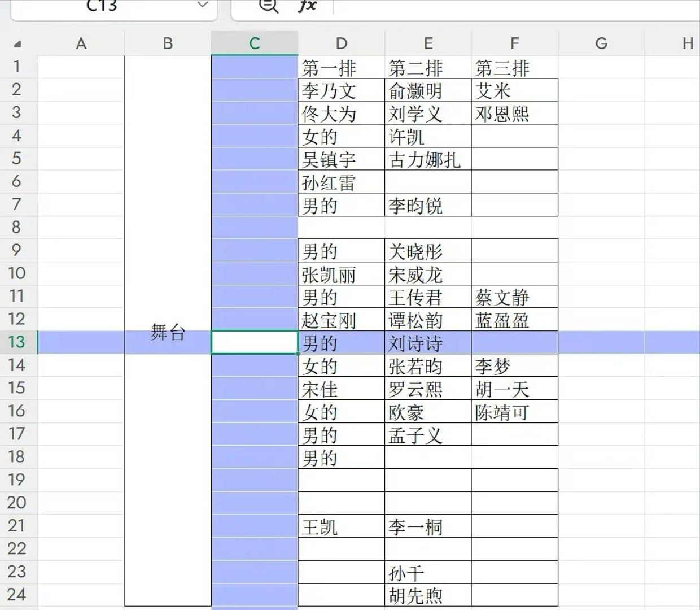The width and height of the screenshot is (700, 610).
Task: Click cell containing 孙红雷
Action: [x=342, y=182]
